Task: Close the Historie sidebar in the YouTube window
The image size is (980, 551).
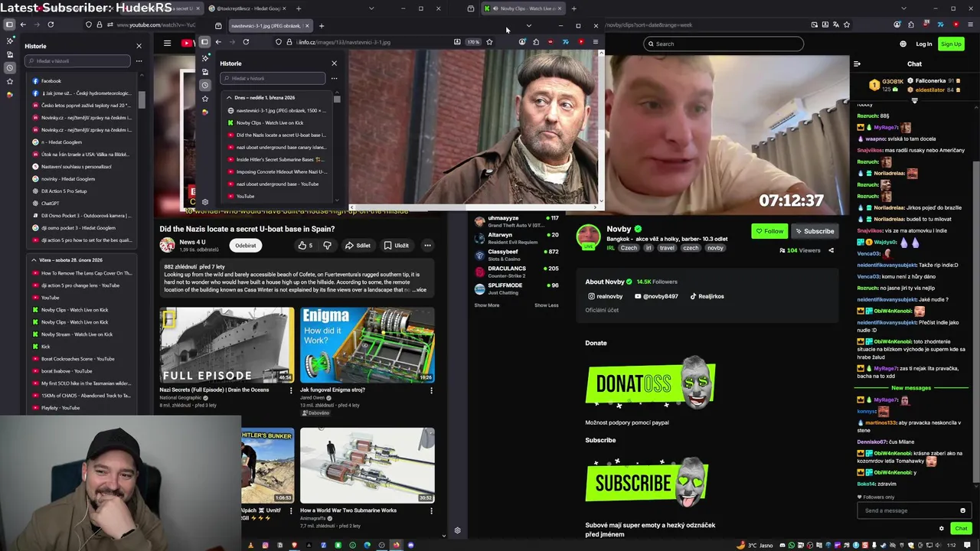Action: [x=139, y=46]
